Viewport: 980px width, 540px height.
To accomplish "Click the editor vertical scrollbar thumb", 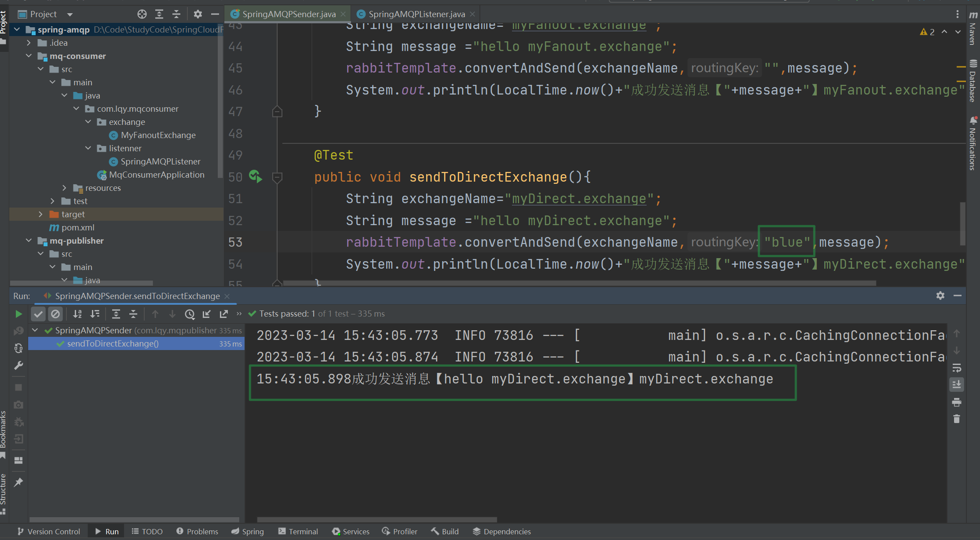I will click(962, 223).
